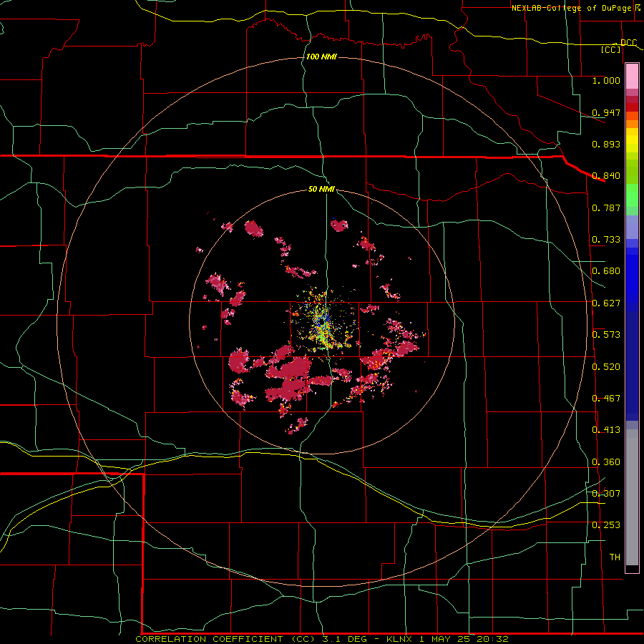The width and height of the screenshot is (644, 644).
Task: Select the 0.573 value on the color scale
Action: [606, 335]
